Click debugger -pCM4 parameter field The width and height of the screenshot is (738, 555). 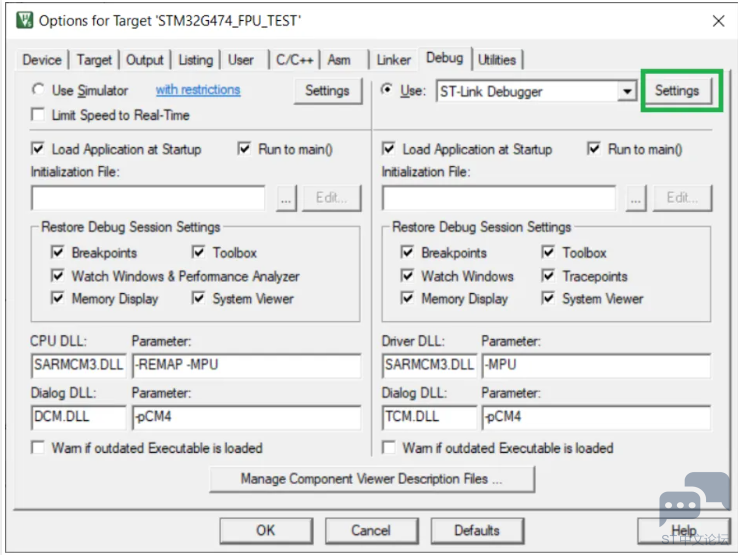[x=596, y=418]
